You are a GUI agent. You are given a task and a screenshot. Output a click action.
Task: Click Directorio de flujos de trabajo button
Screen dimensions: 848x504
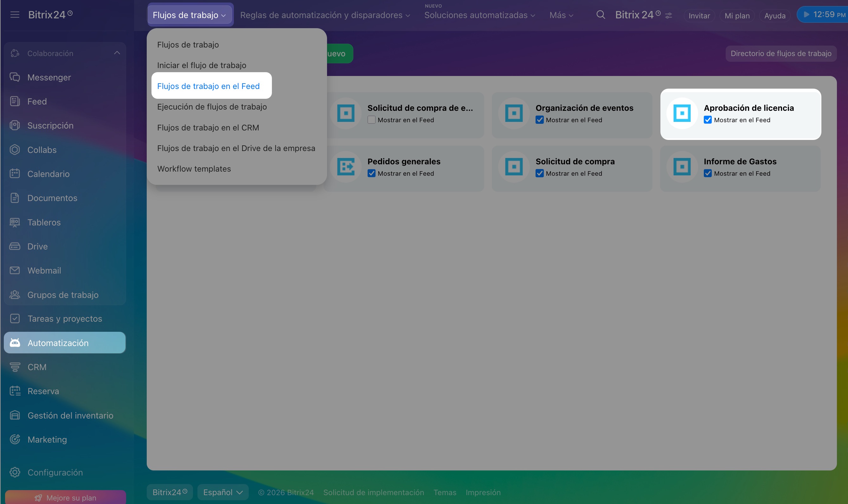coord(781,53)
